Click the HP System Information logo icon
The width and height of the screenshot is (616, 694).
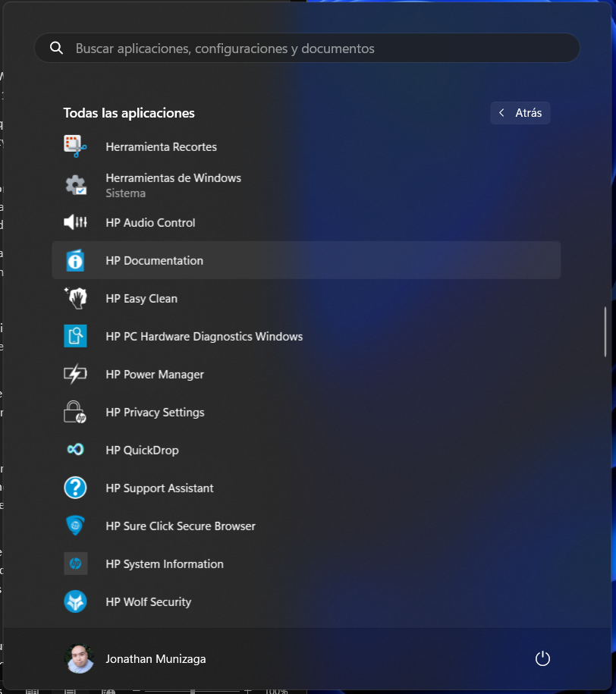(75, 564)
